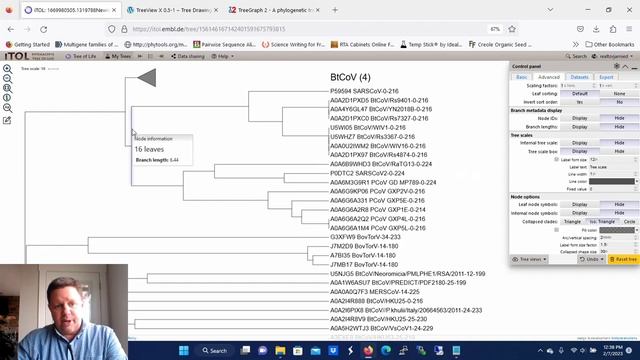Image resolution: width=640 pixels, height=360 pixels.
Task: Set collapsed clades shape to Circle
Action: [x=629, y=222]
